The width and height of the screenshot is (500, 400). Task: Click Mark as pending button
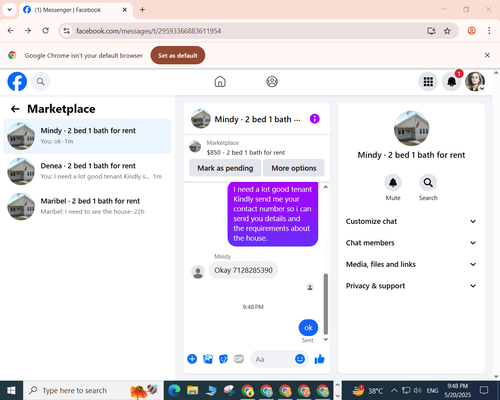225,168
